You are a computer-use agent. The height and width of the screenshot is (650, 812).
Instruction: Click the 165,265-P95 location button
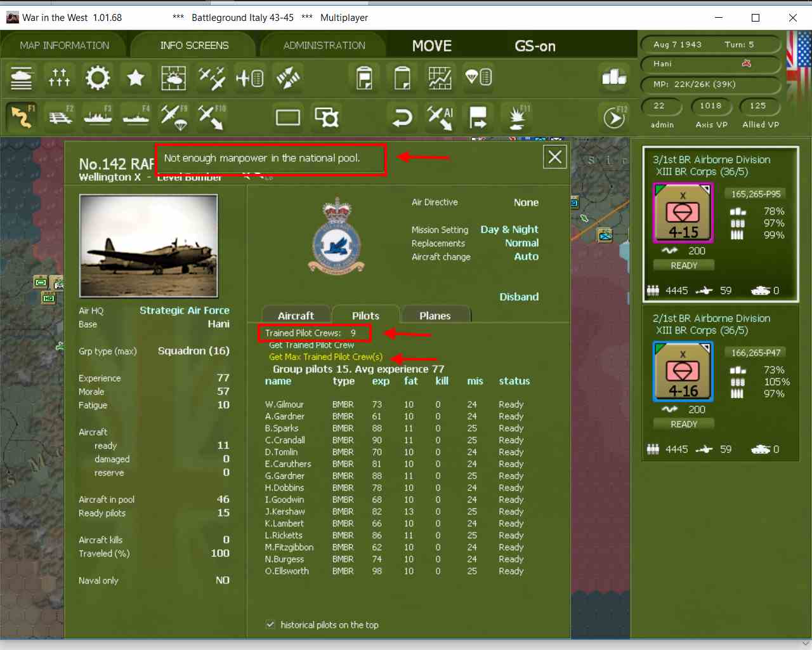point(756,194)
